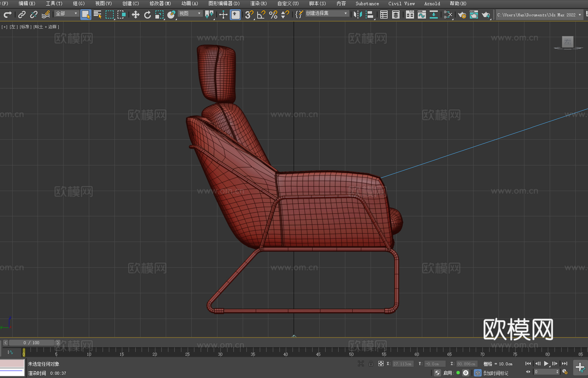This screenshot has width=588, height=378.
Task: Step time slider forward with right arrow
Action: [x=58, y=343]
